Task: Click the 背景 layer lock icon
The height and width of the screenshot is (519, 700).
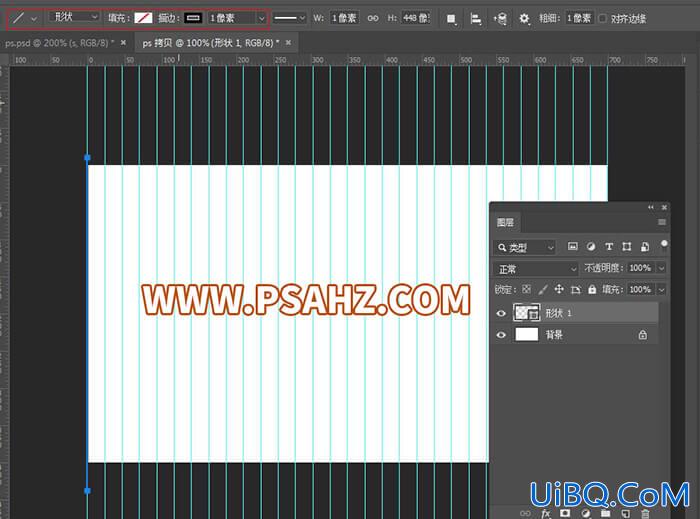Action: 642,335
